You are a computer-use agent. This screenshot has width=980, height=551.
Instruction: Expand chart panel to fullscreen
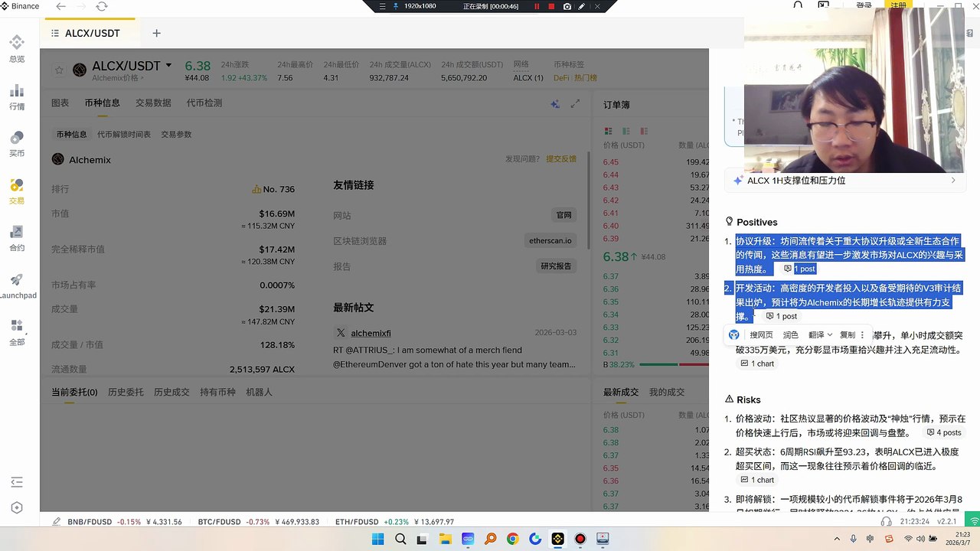click(x=575, y=104)
